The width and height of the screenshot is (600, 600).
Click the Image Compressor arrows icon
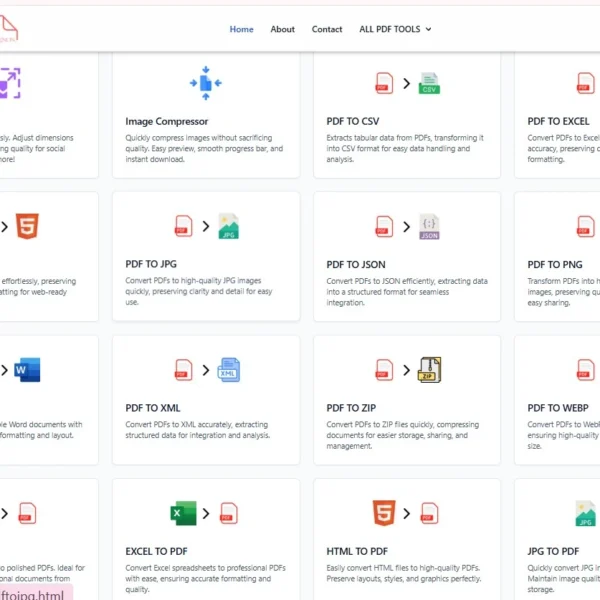click(205, 83)
